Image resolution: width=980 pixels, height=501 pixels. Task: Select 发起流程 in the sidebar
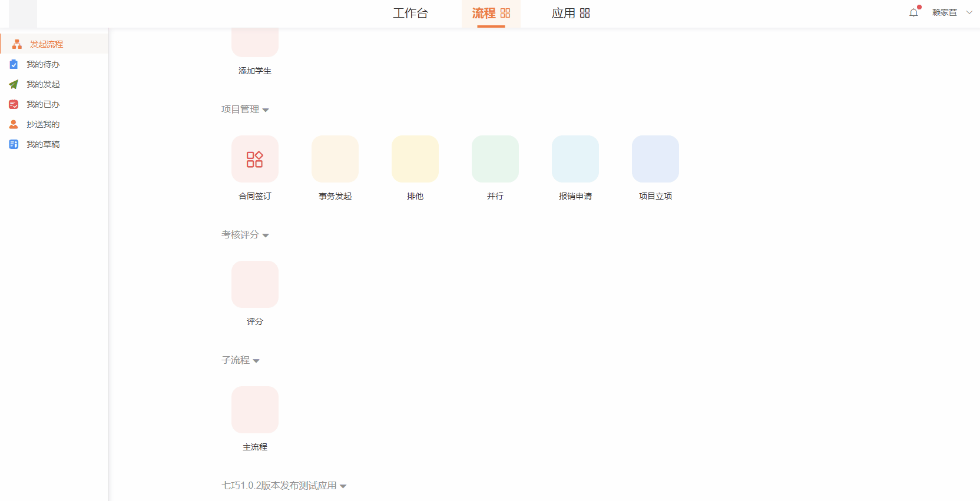pos(54,44)
